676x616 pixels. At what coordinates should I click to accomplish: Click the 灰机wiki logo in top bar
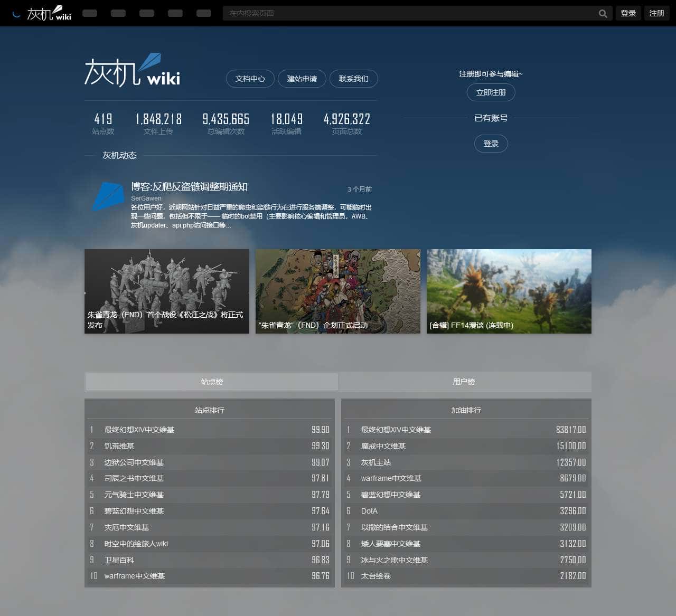pyautogui.click(x=49, y=13)
